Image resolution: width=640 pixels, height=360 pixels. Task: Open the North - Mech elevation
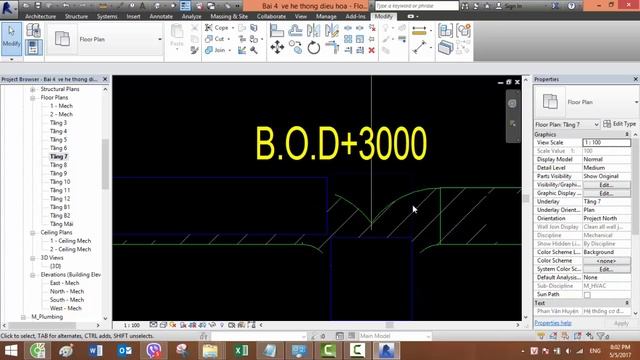coord(67,291)
